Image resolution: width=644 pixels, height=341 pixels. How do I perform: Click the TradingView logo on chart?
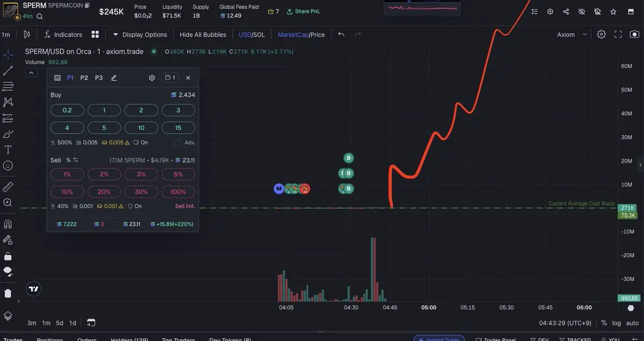point(34,289)
